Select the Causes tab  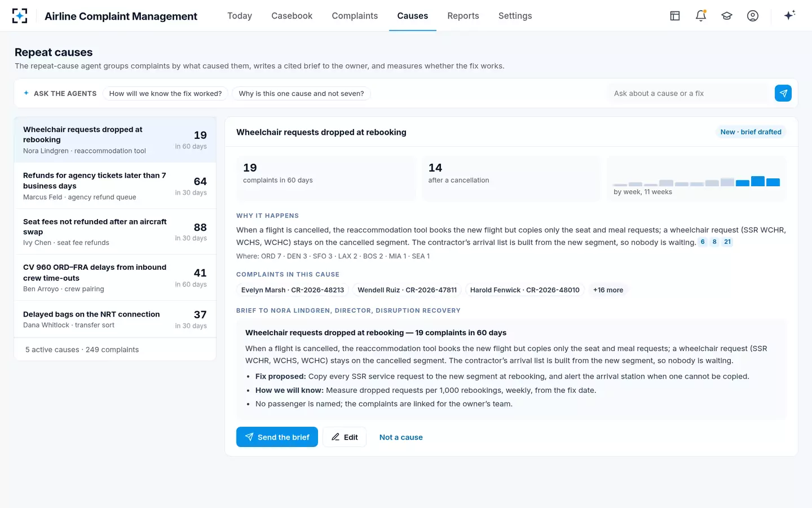click(x=412, y=16)
